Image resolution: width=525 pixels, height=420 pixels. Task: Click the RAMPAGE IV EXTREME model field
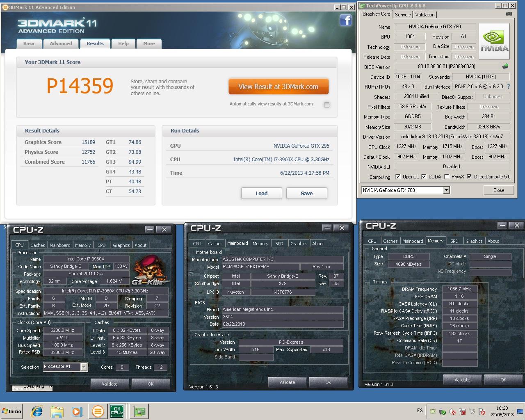click(x=260, y=267)
